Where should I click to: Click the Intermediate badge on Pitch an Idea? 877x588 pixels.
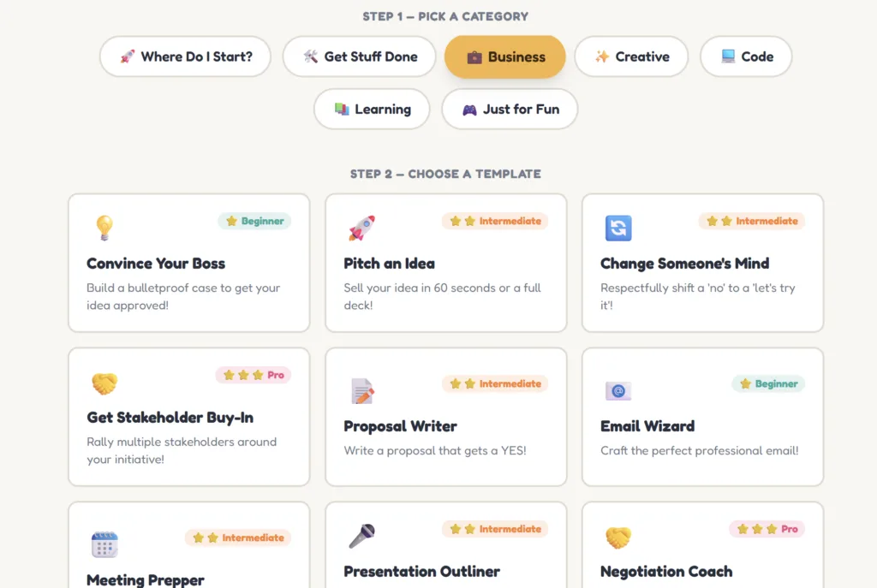pyautogui.click(x=495, y=221)
